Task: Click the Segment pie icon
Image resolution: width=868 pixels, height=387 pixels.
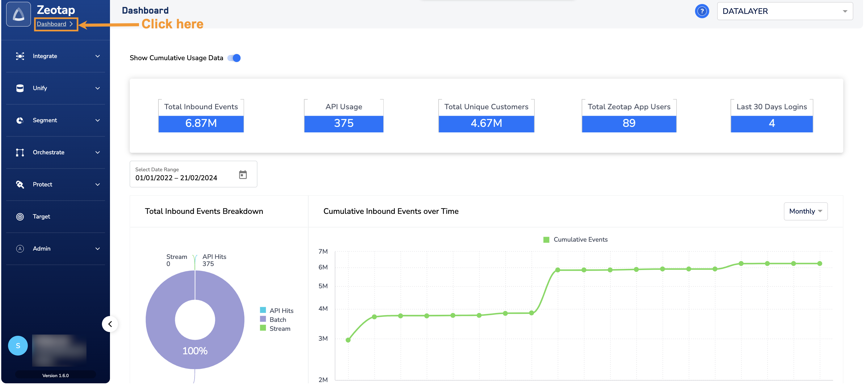Action: coord(20,120)
